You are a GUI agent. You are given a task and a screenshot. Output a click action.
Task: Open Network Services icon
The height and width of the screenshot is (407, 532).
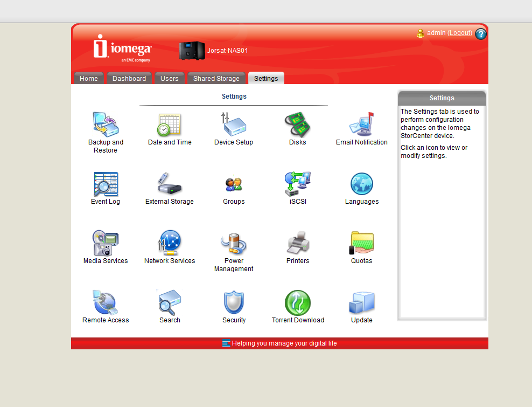[x=170, y=244]
